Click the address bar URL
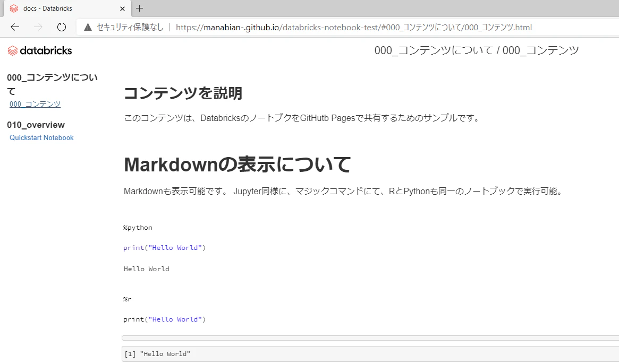The width and height of the screenshot is (619, 364). pyautogui.click(x=354, y=27)
